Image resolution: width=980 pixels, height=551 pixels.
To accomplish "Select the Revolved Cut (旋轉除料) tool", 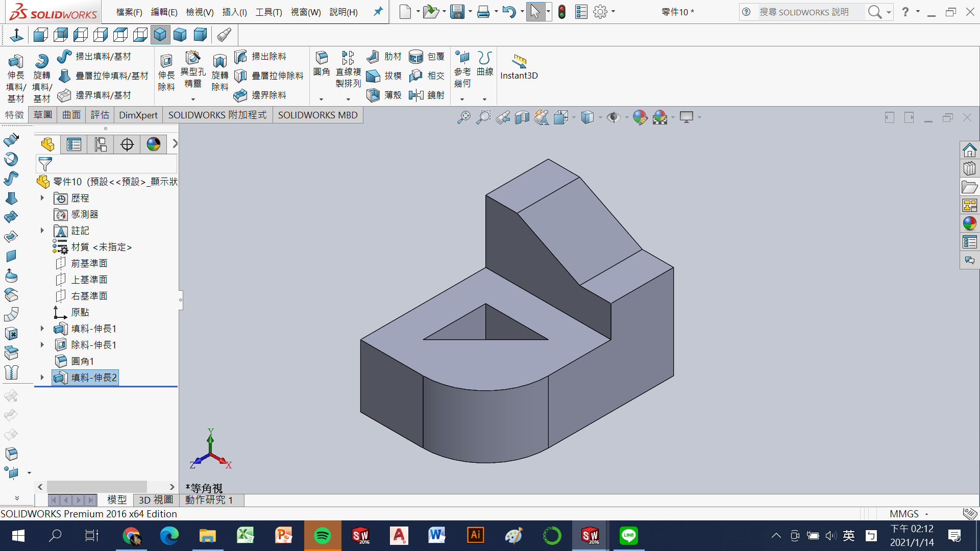I will coord(219,62).
